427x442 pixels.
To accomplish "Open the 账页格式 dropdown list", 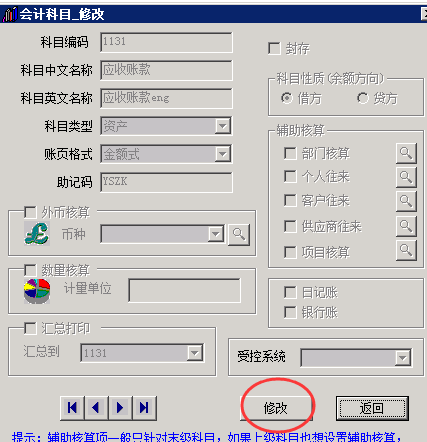I will [222, 154].
